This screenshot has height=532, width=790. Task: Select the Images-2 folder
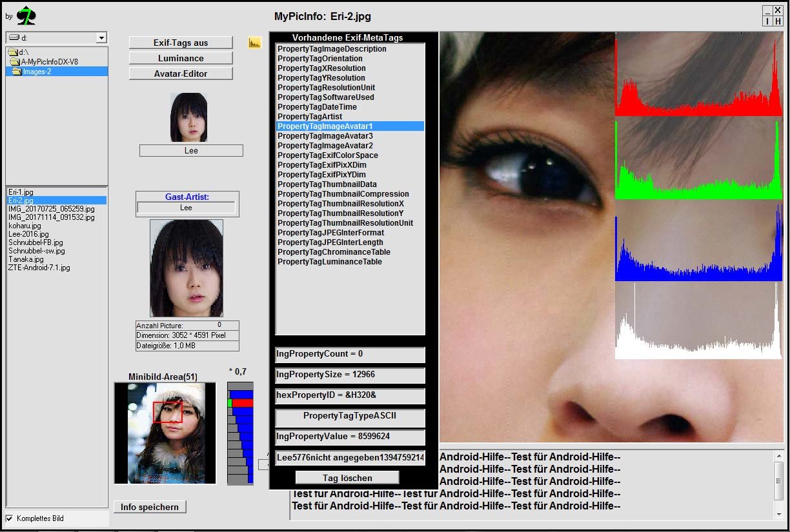coord(36,72)
